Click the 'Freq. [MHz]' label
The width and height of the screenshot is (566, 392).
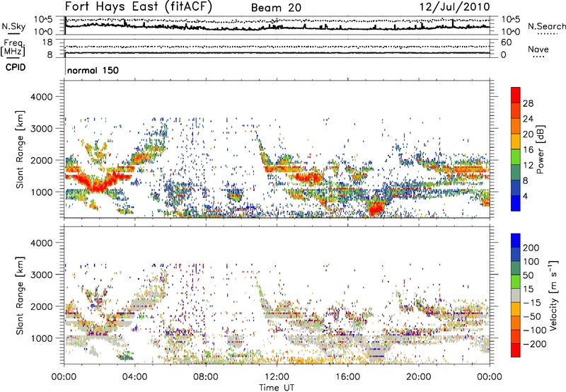[13, 47]
